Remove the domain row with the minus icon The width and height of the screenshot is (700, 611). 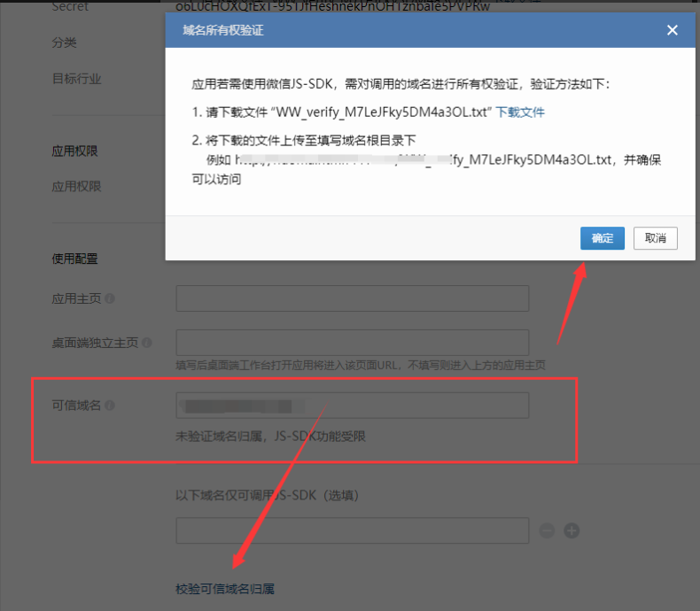click(x=547, y=530)
